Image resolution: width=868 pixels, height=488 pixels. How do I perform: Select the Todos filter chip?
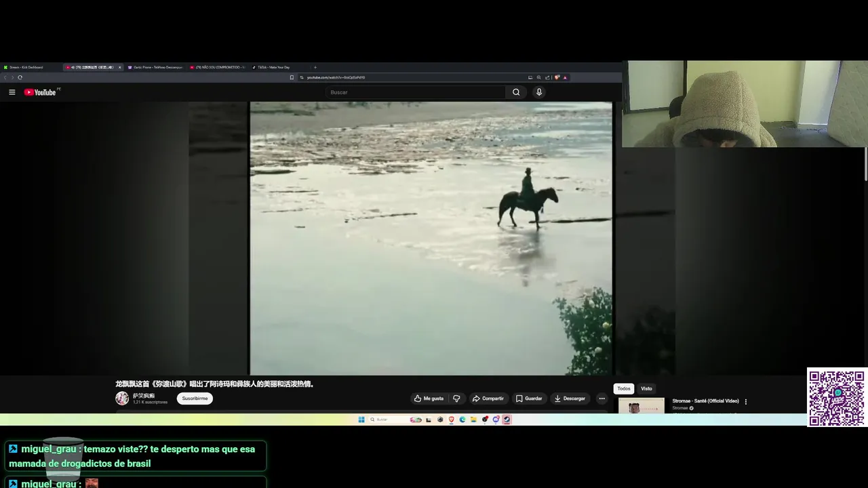[624, 388]
